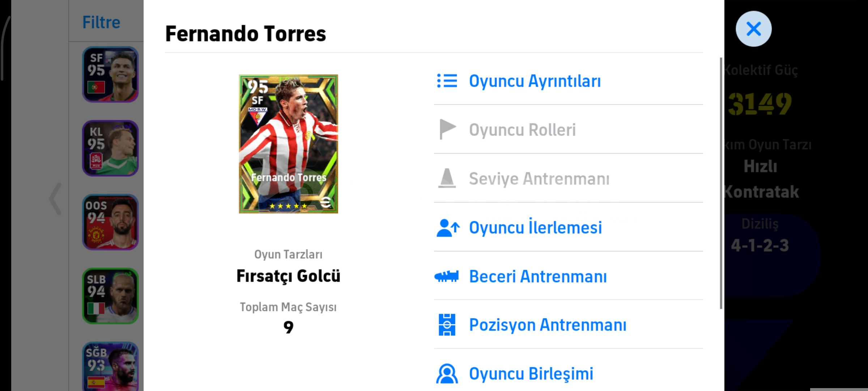Select the SF 95 Portugal player card
868x391 pixels.
(110, 75)
